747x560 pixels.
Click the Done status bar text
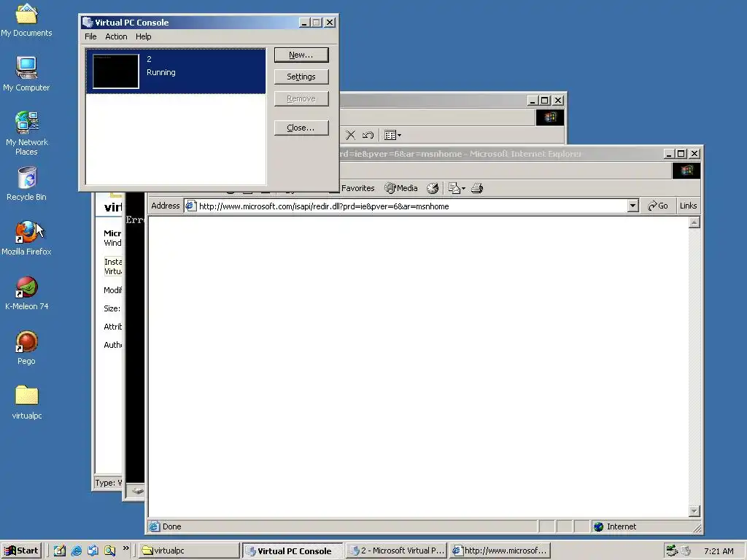tap(172, 526)
